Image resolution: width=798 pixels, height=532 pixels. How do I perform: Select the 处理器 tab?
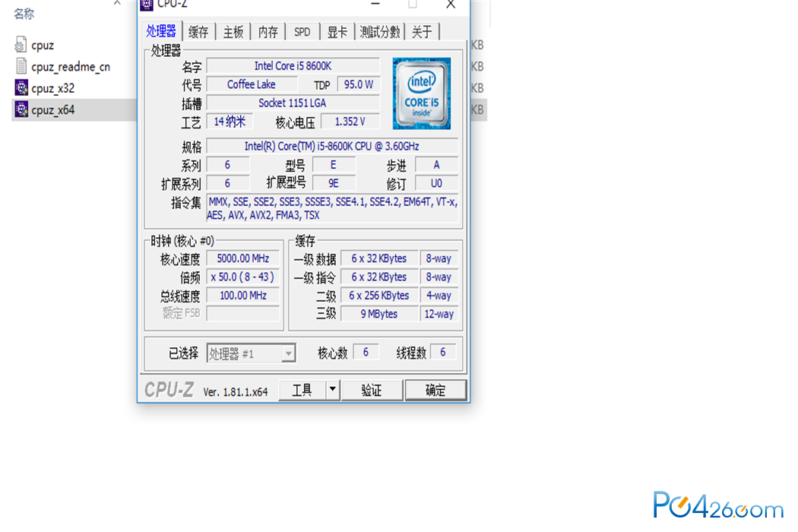coord(161,31)
